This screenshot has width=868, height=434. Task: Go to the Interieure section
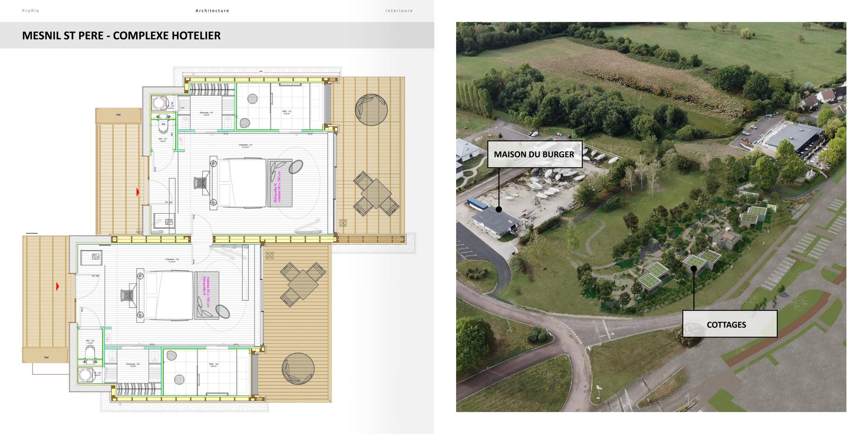tap(399, 11)
